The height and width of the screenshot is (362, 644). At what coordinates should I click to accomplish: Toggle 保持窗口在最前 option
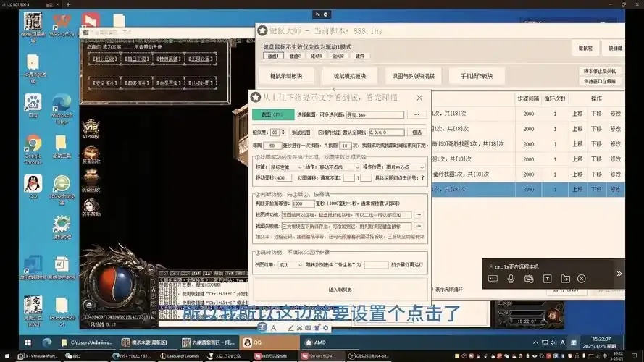point(600,81)
